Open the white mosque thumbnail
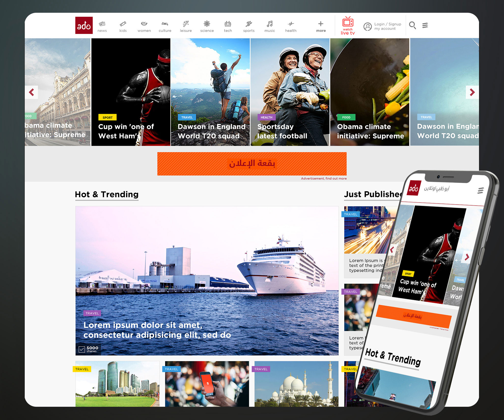 [297, 384]
